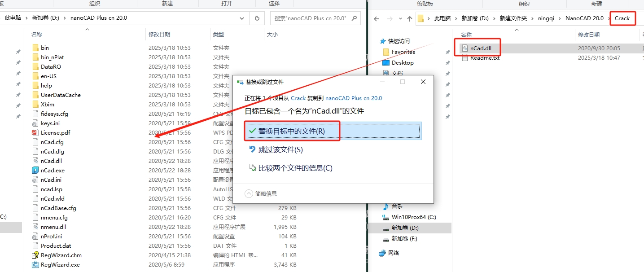Click the nmenu.dll file icon
The height and width of the screenshot is (272, 644).
35,227
